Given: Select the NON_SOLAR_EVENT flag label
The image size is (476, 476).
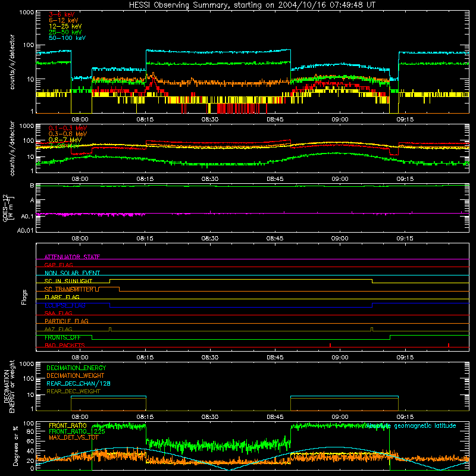Looking at the screenshot, I should [72, 273].
